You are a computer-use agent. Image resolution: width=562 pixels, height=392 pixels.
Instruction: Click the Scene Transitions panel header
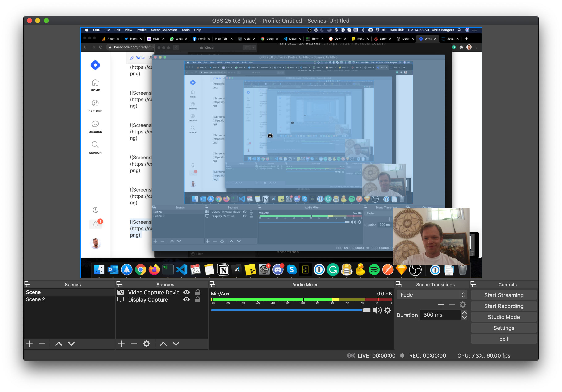435,284
